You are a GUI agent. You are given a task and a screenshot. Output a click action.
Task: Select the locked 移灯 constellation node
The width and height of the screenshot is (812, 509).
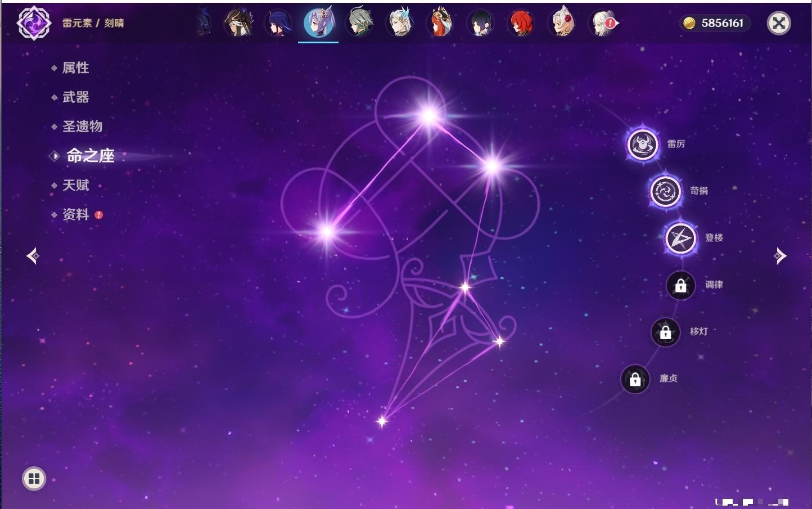(665, 332)
